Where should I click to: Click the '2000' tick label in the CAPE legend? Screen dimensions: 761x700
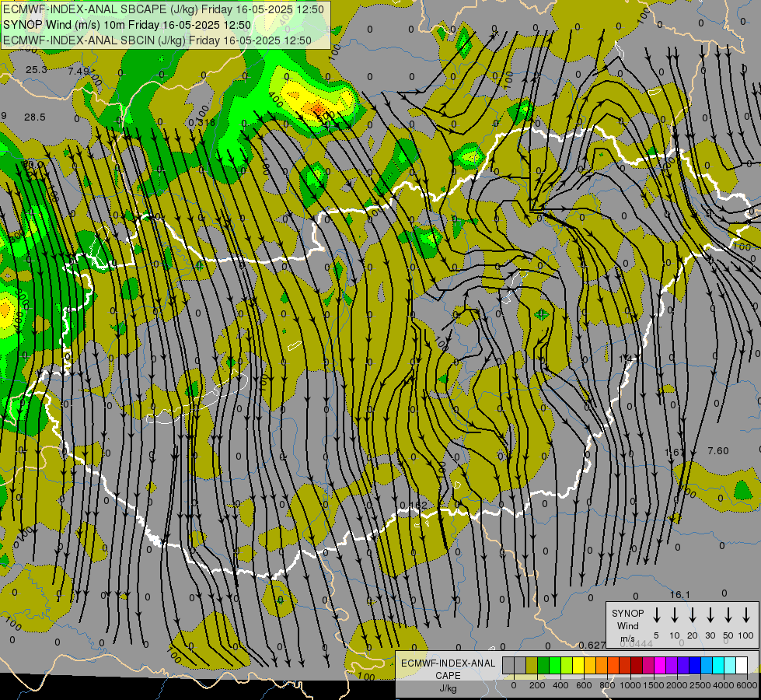click(x=677, y=685)
